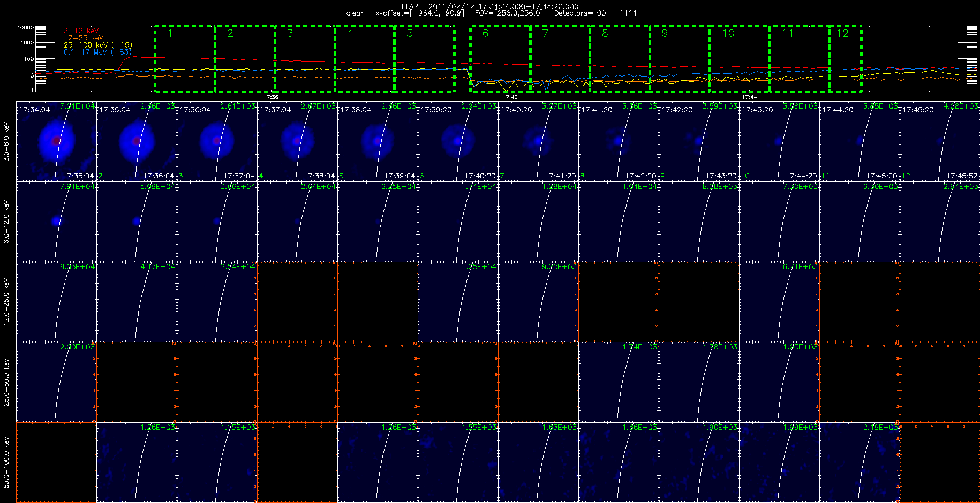
Task: Click the red 3-12 keV legend label
Action: [81, 31]
